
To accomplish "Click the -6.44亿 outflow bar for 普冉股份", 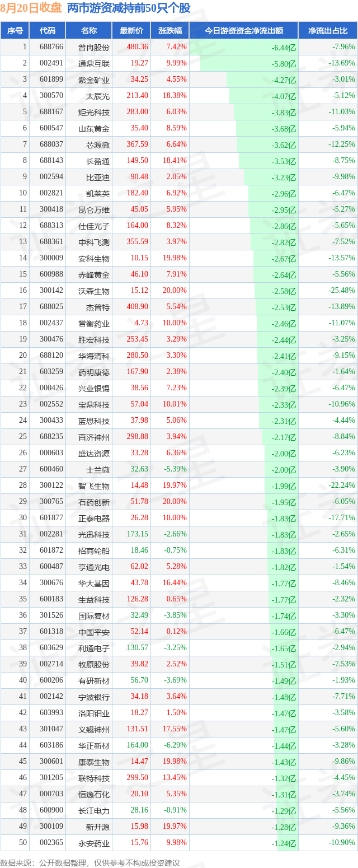I will [243, 47].
